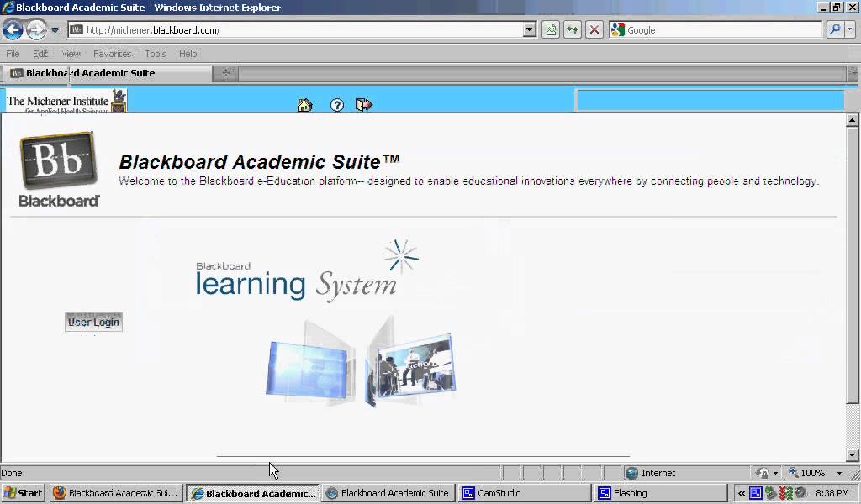Open the Edit menu
The image size is (861, 504).
click(x=40, y=54)
